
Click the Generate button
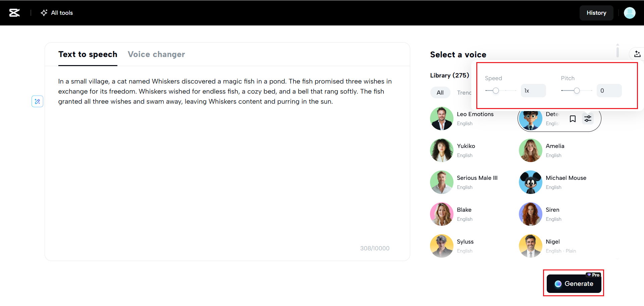pyautogui.click(x=574, y=284)
